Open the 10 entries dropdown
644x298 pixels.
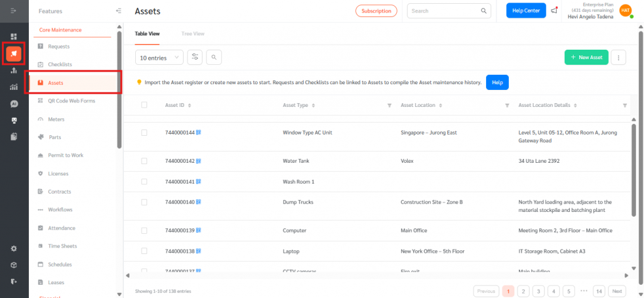[159, 57]
